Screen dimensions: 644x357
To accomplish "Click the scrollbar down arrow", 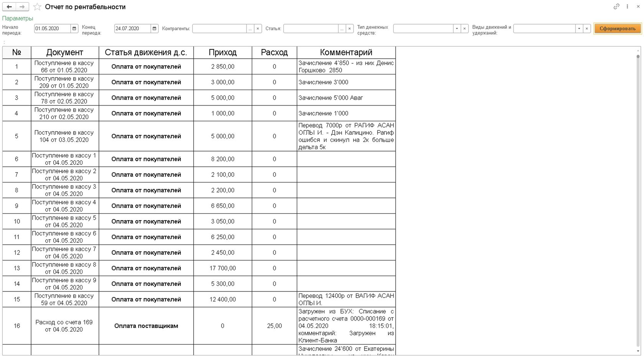I will [638, 351].
